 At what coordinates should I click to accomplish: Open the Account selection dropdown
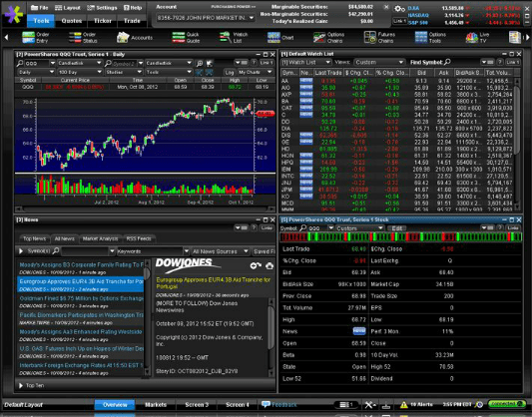206,18
